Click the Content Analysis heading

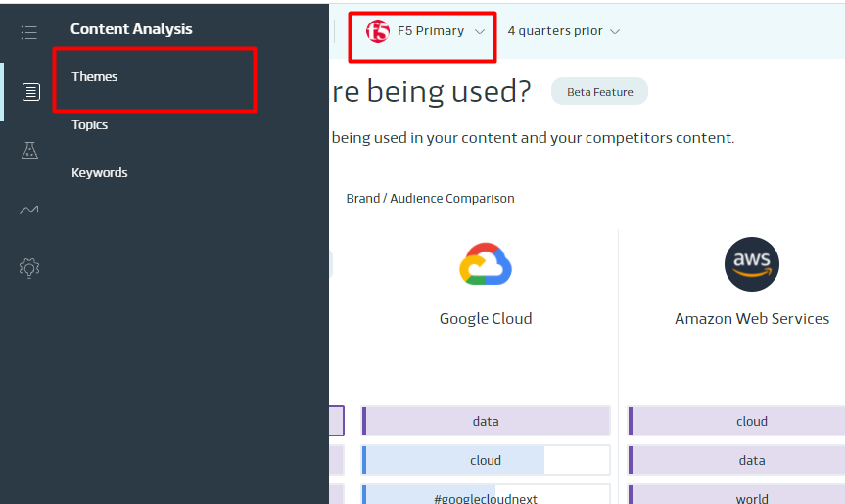point(131,29)
